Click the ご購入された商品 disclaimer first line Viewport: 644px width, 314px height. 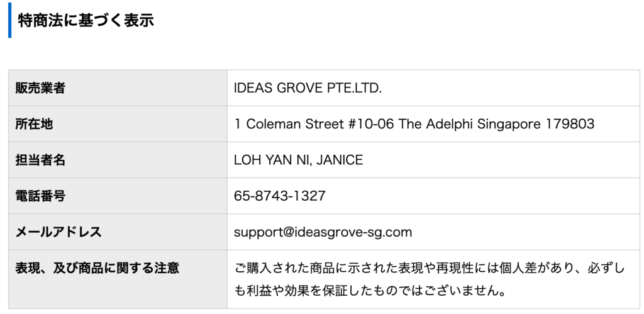tap(430, 269)
